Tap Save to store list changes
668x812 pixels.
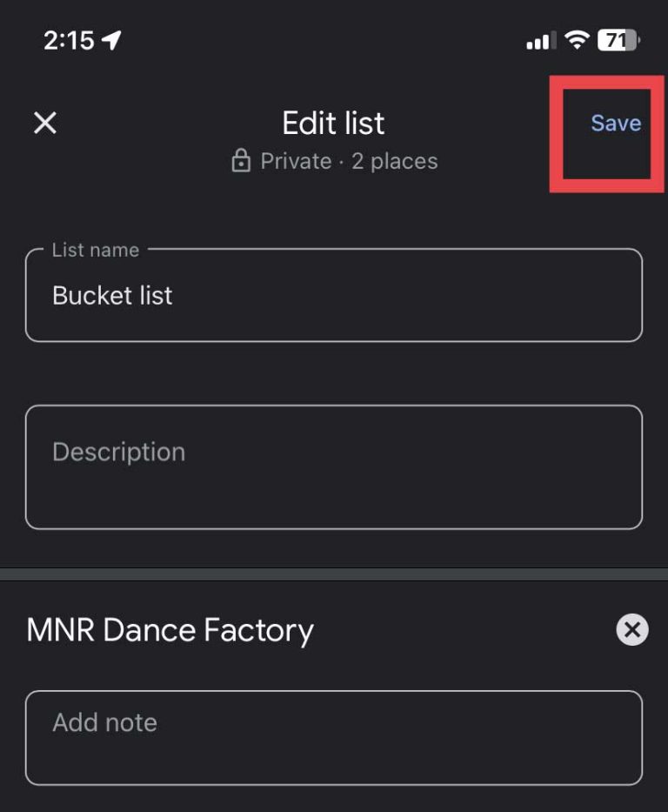616,124
